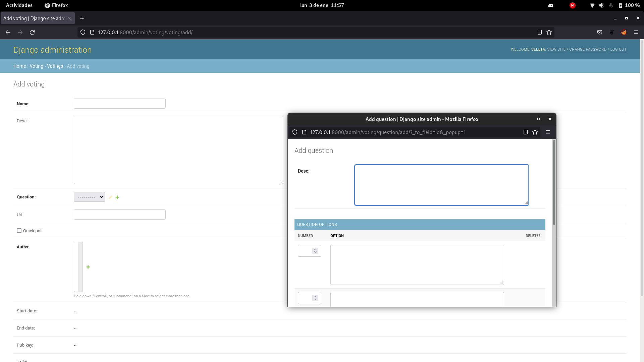Bookmark the page with the star in the main URL bar
644x362 pixels.
pyautogui.click(x=549, y=33)
